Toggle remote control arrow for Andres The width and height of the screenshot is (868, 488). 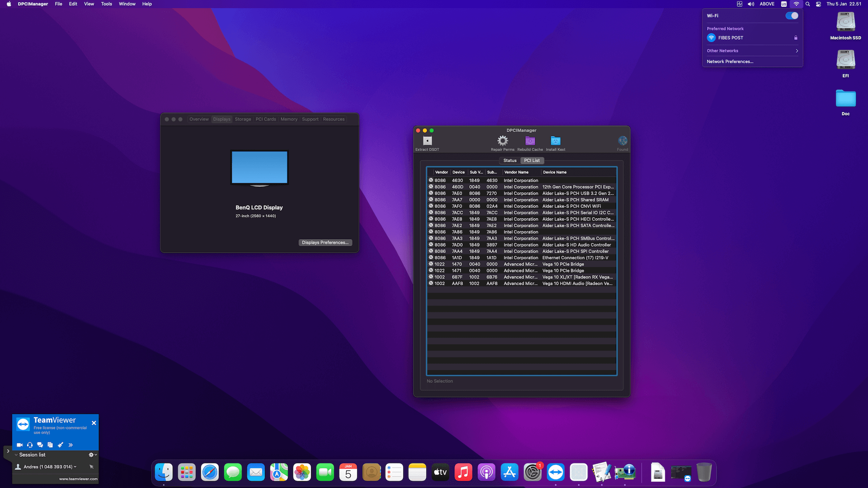pyautogui.click(x=91, y=467)
